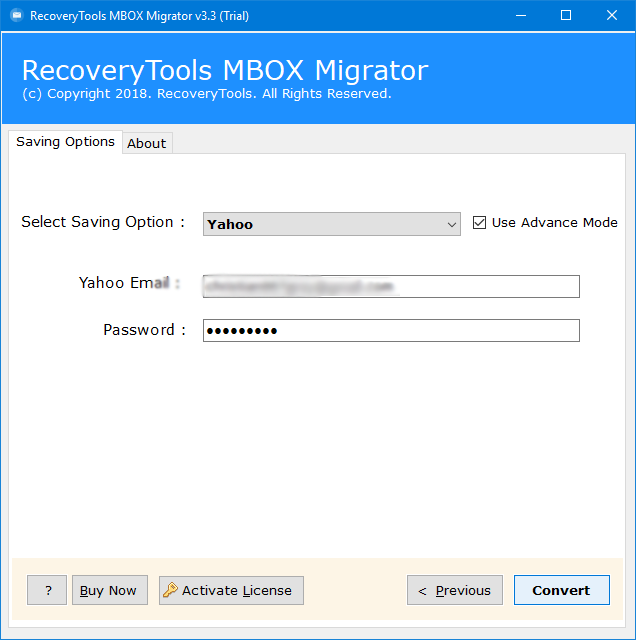Viewport: 636px width, 640px height.
Task: Maximize the MBOX Migrator window
Action: (x=566, y=16)
